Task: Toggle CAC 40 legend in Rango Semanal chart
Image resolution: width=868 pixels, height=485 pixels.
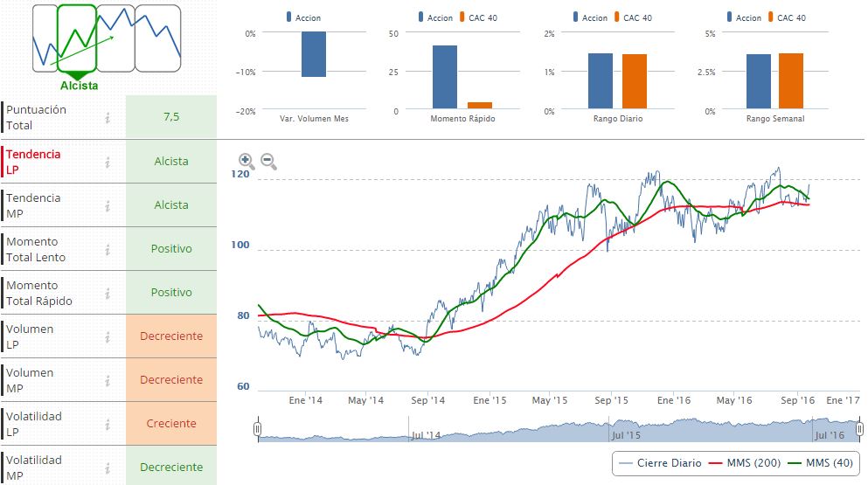Action: click(788, 17)
